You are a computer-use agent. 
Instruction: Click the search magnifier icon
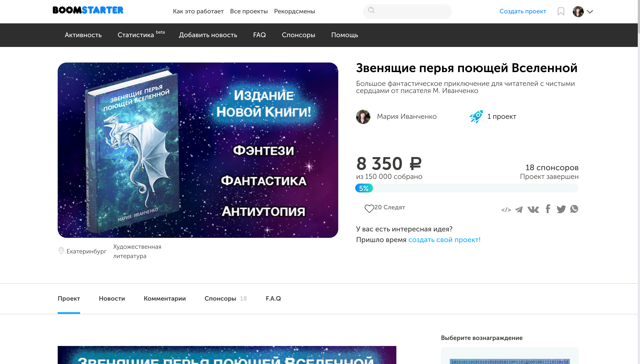pyautogui.click(x=371, y=10)
